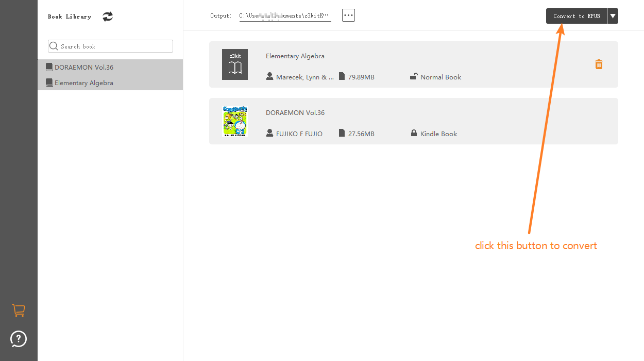Click the refresh library icon
Screen dimensions: 644x361
point(107,17)
